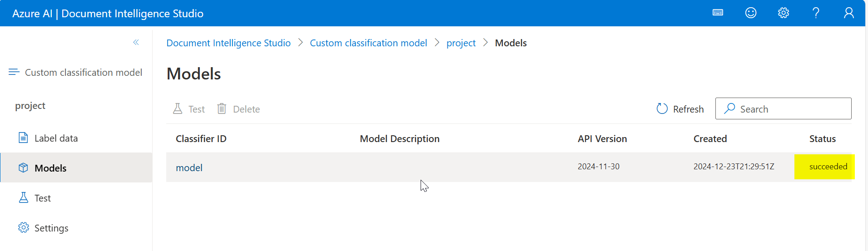This screenshot has width=868, height=251.
Task: Click the Delete toolbar button
Action: pos(238,109)
